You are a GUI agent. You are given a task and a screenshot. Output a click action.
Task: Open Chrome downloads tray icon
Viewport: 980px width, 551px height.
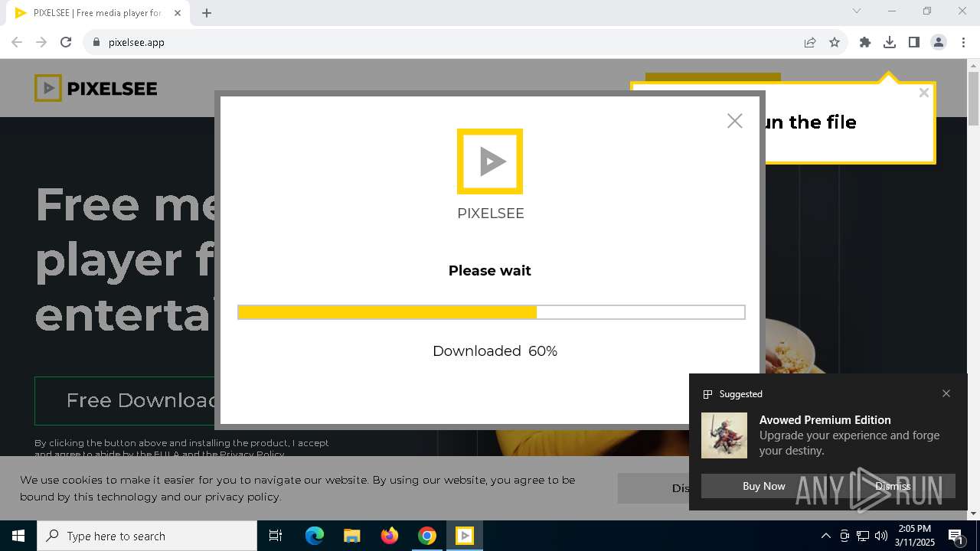(890, 42)
